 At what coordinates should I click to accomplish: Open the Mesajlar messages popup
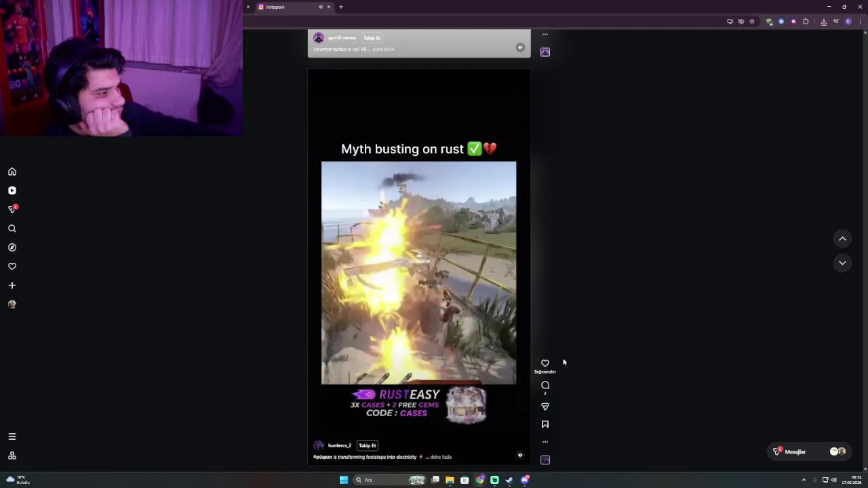click(x=809, y=452)
